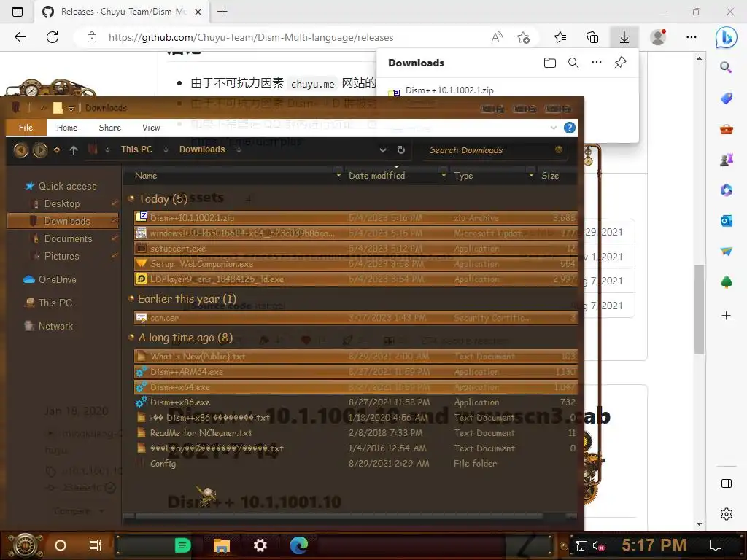The height and width of the screenshot is (560, 747).
Task: Refresh the GitHub releases page
Action: click(x=53, y=37)
